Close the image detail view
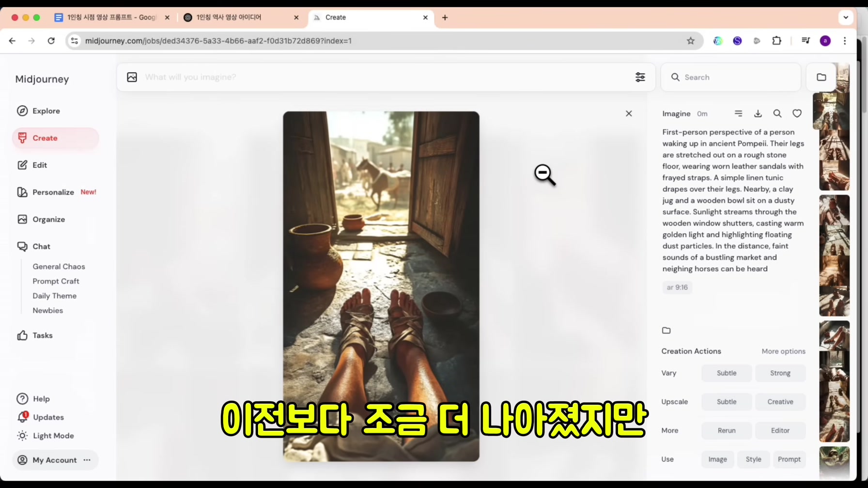The image size is (868, 488). point(629,113)
